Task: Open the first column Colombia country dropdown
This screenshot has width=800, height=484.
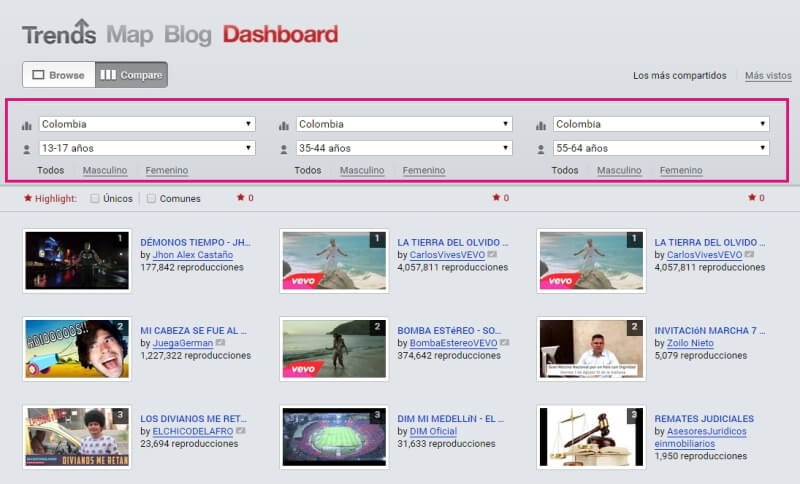Action: pyautogui.click(x=147, y=124)
